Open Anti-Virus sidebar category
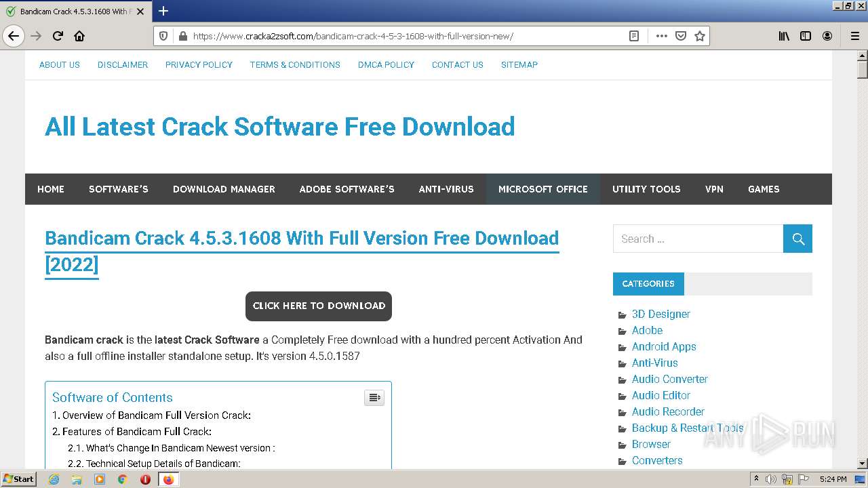 click(654, 363)
